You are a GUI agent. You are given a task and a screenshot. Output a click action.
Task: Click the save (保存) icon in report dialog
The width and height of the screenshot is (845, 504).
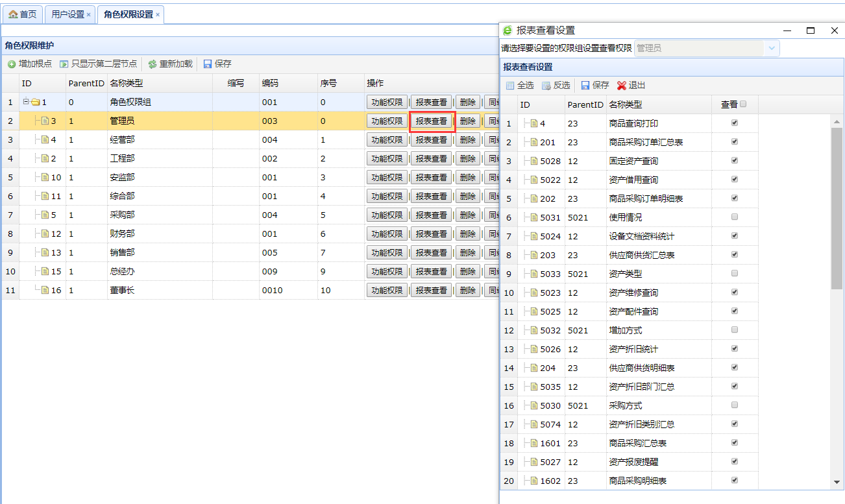(585, 86)
